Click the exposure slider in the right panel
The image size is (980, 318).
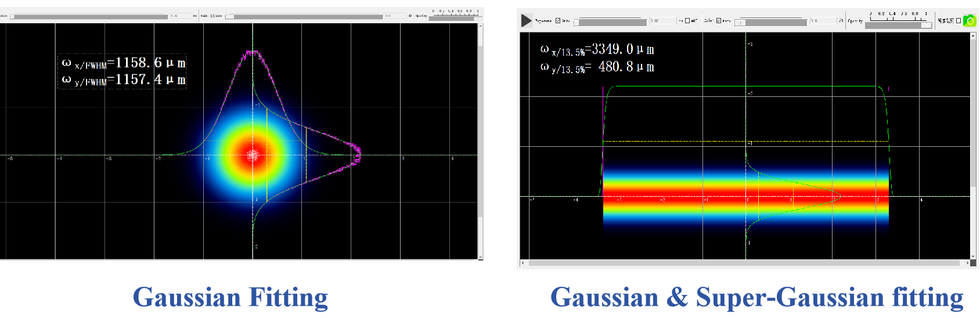tap(610, 22)
